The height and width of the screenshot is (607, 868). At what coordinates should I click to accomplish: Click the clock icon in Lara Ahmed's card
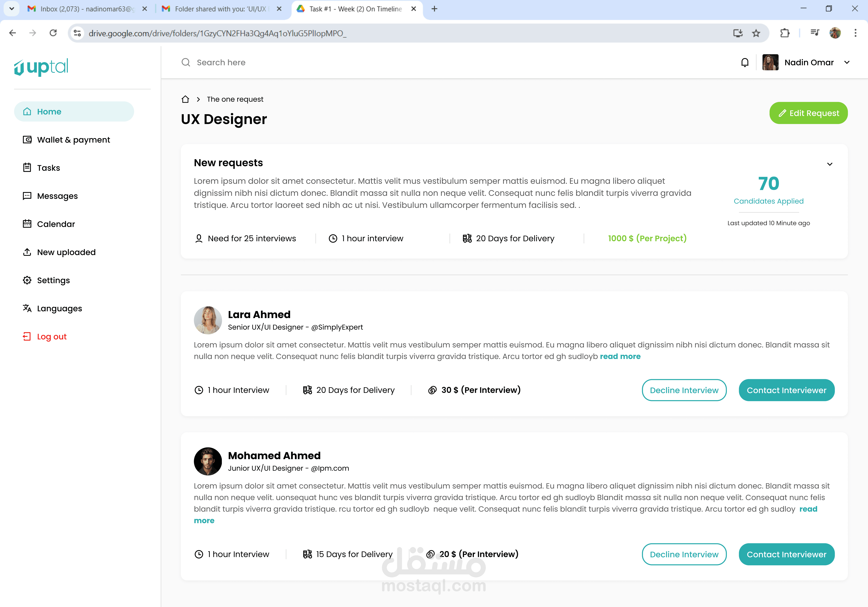click(199, 390)
